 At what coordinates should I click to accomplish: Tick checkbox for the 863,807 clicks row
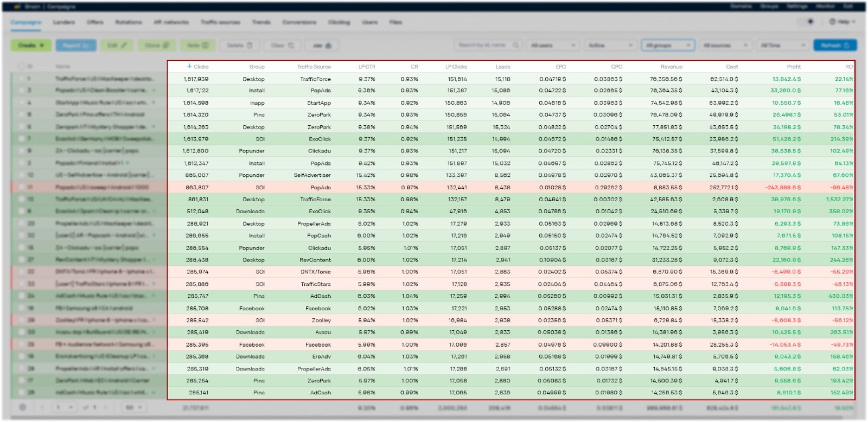click(22, 187)
